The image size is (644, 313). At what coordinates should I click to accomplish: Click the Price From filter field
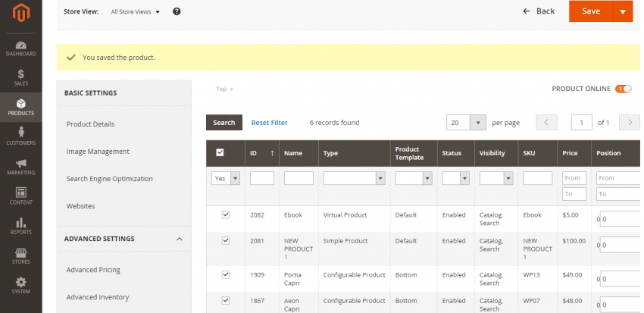coord(574,178)
